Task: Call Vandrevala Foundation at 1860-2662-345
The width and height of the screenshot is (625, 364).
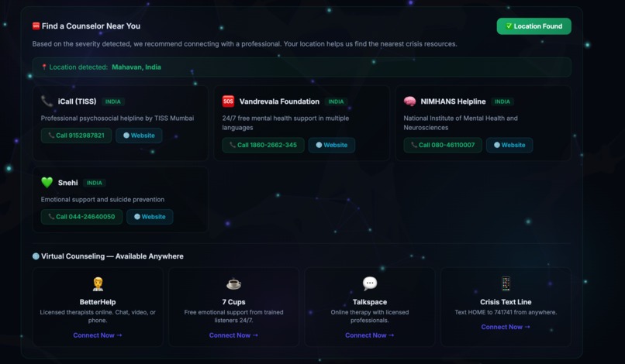Action: click(263, 145)
